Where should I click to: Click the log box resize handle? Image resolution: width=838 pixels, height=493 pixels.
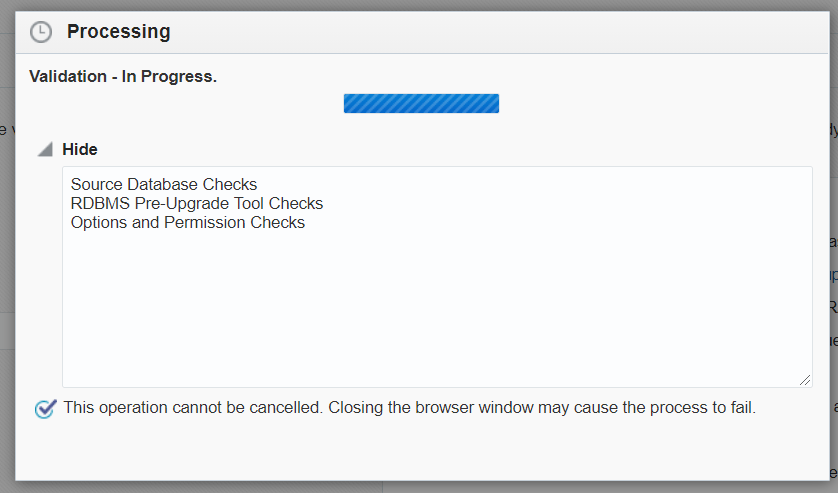tap(805, 380)
